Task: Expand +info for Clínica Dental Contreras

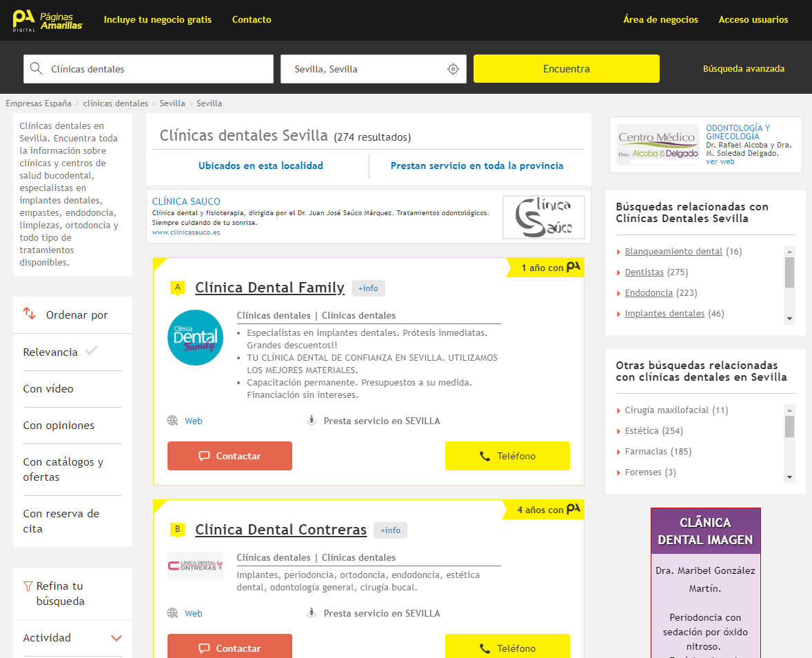Action: (390, 530)
